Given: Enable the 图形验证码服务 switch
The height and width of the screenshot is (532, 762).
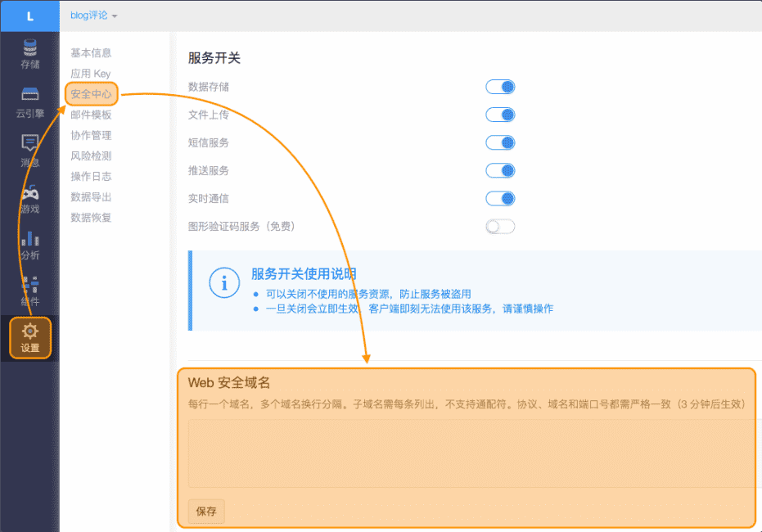Looking at the screenshot, I should (x=500, y=227).
